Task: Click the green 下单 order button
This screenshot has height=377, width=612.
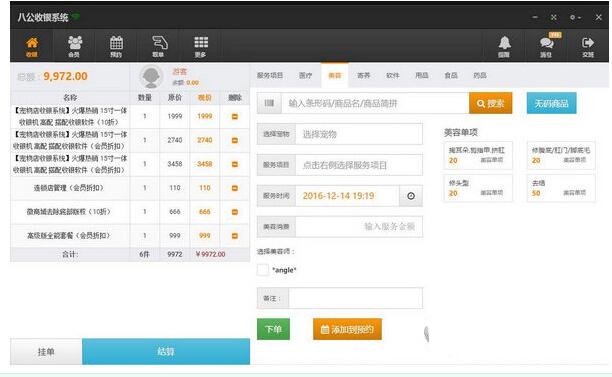Action: click(x=273, y=329)
